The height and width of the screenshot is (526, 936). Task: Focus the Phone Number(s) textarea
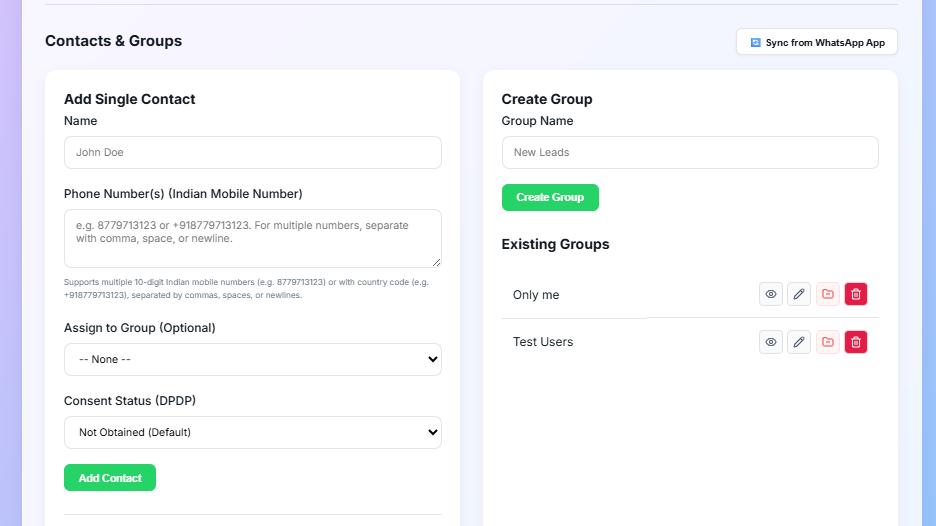[253, 238]
